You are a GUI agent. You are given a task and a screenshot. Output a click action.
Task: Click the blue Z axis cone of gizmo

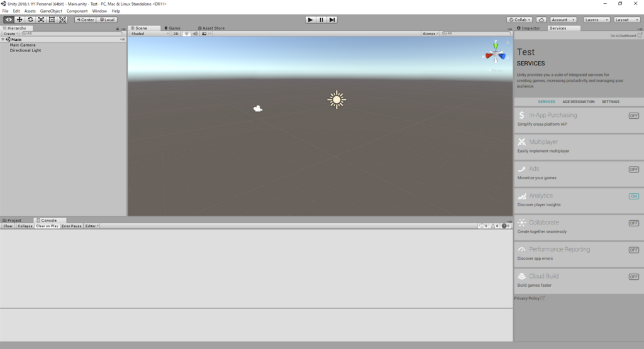click(502, 56)
